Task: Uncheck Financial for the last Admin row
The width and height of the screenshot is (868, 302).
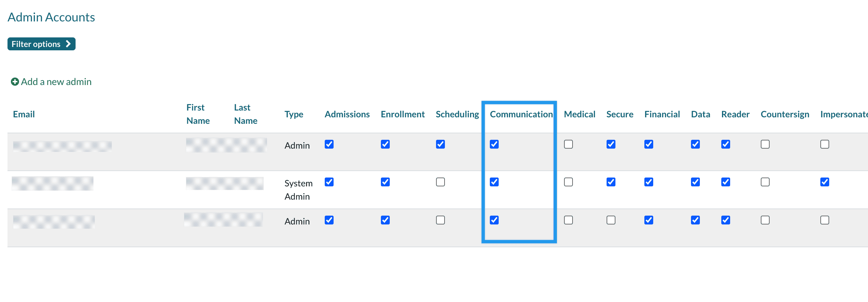Action: tap(648, 220)
